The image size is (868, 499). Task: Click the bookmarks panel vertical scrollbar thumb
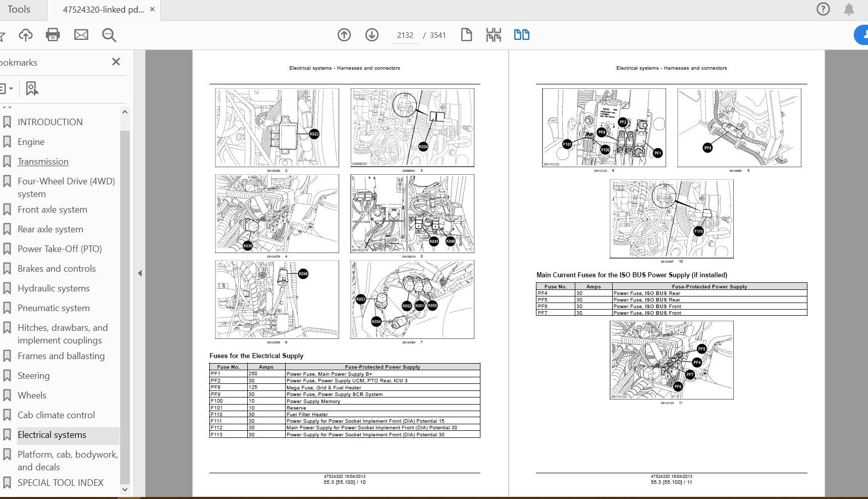tap(125, 307)
